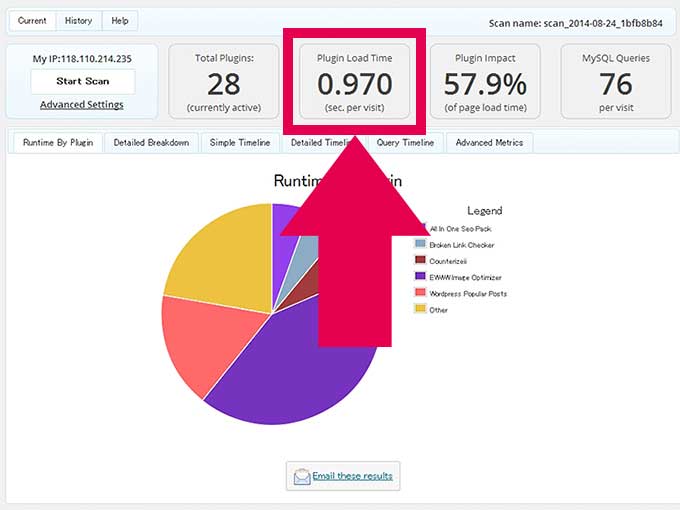Screen dimensions: 680x510
Task: Select the Current tab
Action: 32,21
